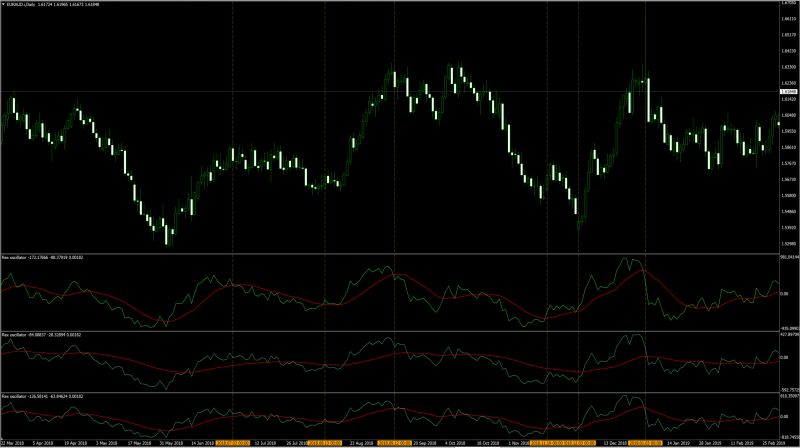Click the date label 17 May 2018
This screenshot has height=448, width=800.
[139, 443]
